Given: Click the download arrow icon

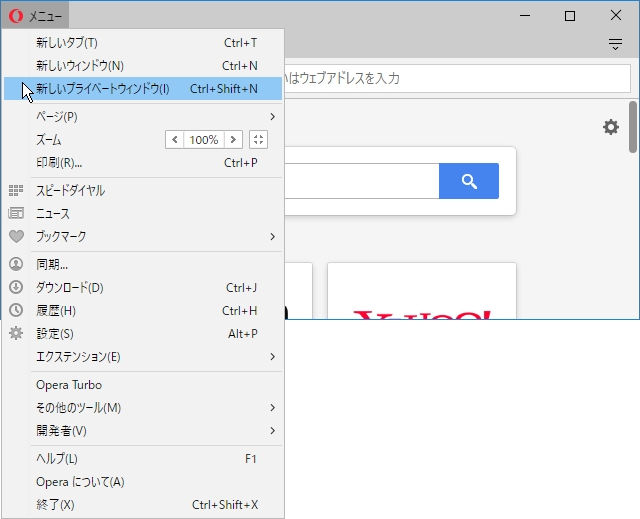Looking at the screenshot, I should point(16,287).
